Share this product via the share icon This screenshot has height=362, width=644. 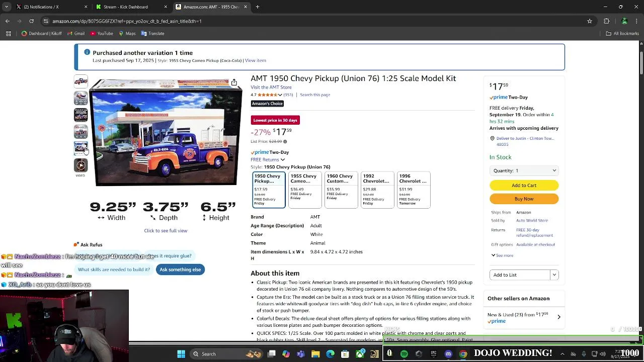234,82
